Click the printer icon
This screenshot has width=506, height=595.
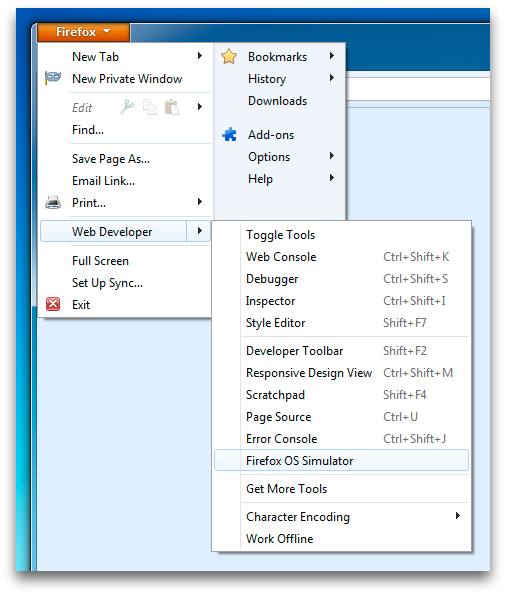(x=53, y=202)
